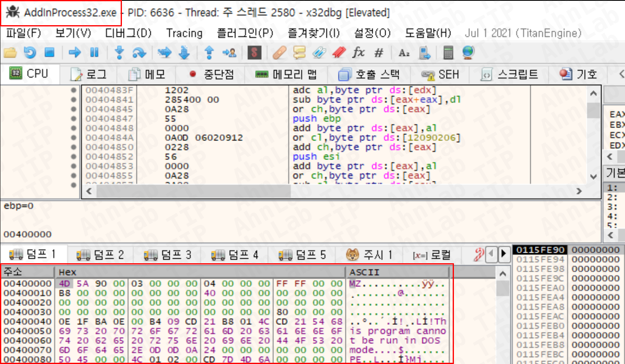
Task: Click the globe Check for Updates icon
Action: click(468, 52)
